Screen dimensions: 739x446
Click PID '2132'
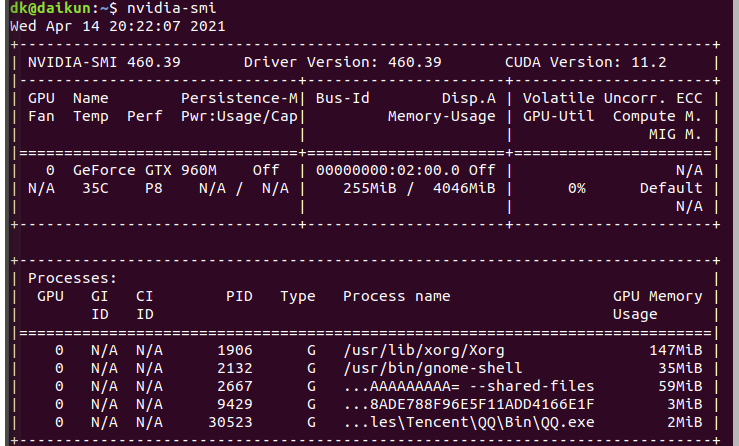point(235,368)
